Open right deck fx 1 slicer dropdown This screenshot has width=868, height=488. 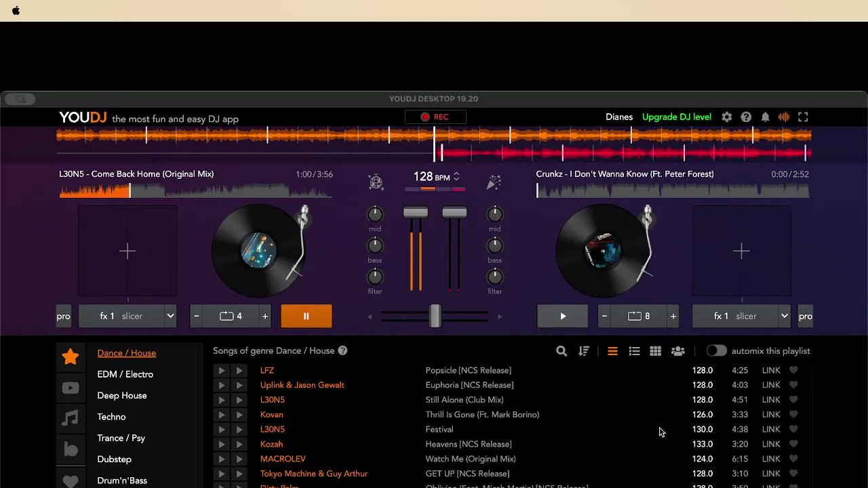pos(742,317)
